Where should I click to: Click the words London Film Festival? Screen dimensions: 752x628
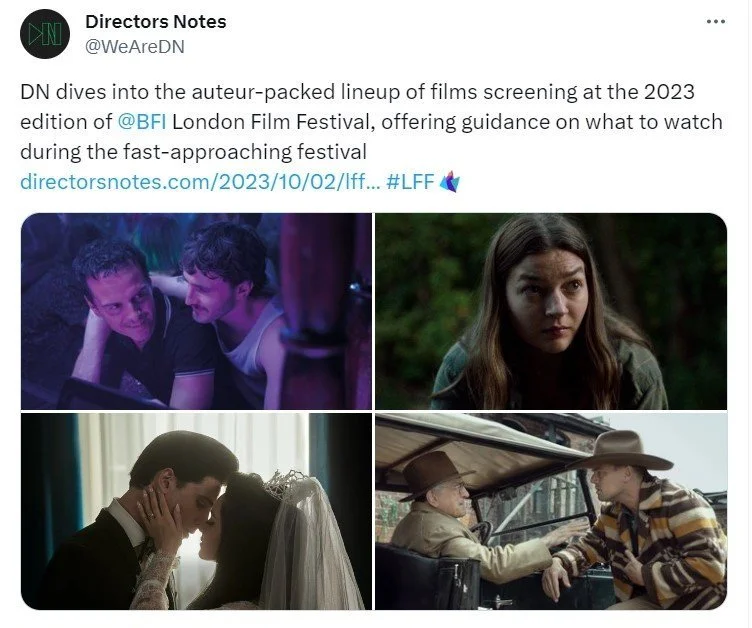(273, 122)
